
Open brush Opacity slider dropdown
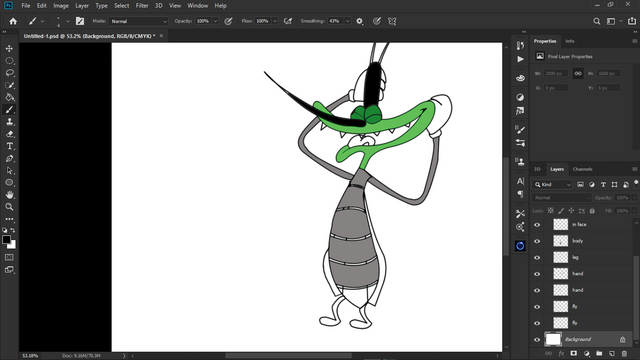pyautogui.click(x=215, y=21)
